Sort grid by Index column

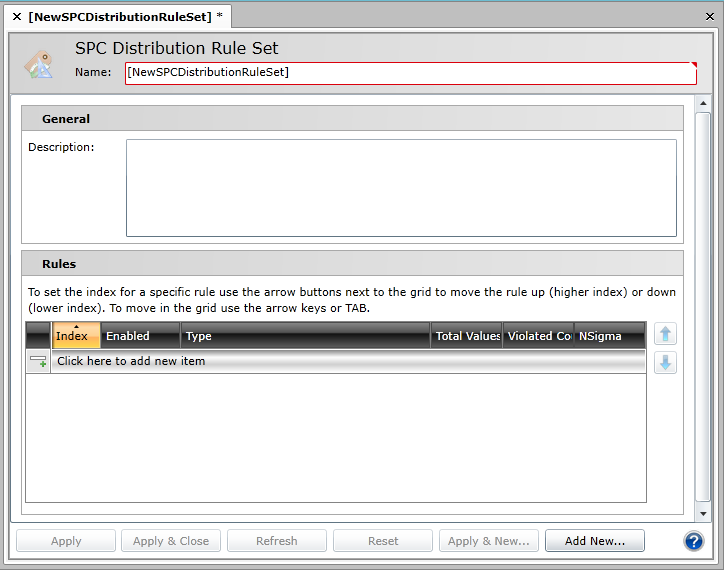coord(75,336)
